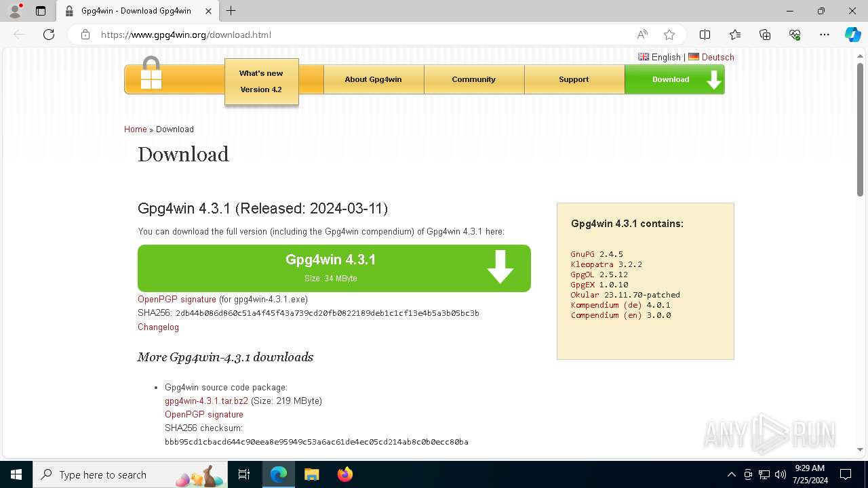View site information lock icon
The height and width of the screenshot is (488, 868).
[85, 35]
